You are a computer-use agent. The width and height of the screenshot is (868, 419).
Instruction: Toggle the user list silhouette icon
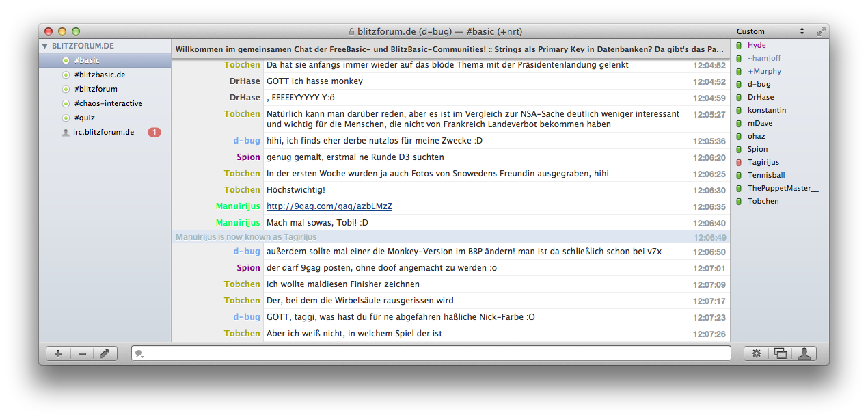tap(804, 353)
